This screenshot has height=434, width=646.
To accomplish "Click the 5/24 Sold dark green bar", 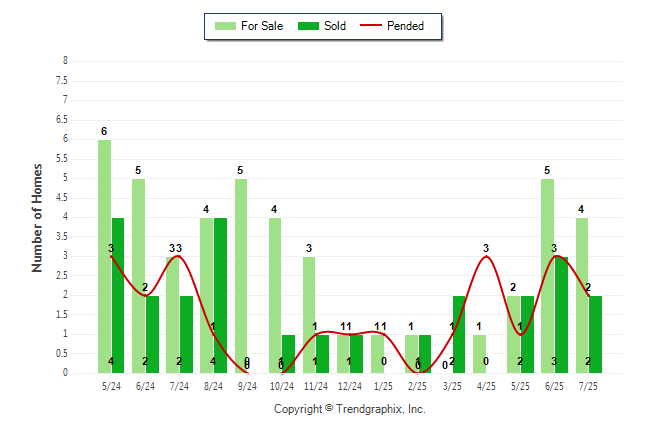I will pyautogui.click(x=118, y=296).
